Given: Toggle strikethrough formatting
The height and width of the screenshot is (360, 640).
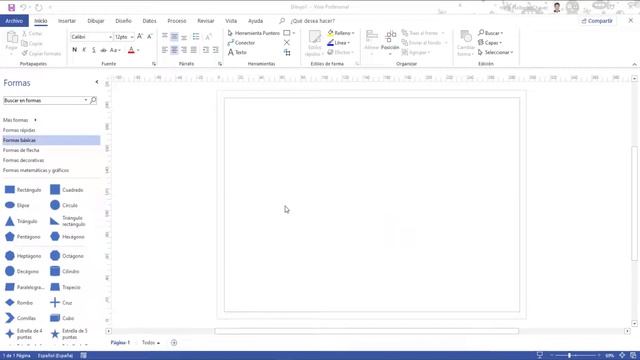Looking at the screenshot, I should [103, 50].
